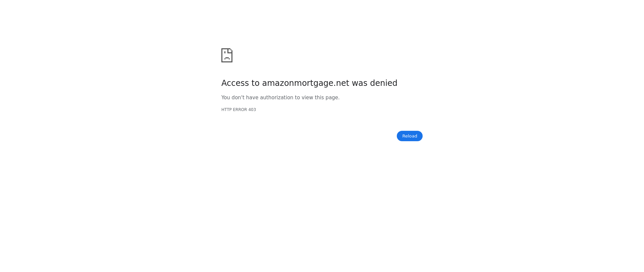Click the amazonmortgage.net domain in heading

click(x=306, y=83)
